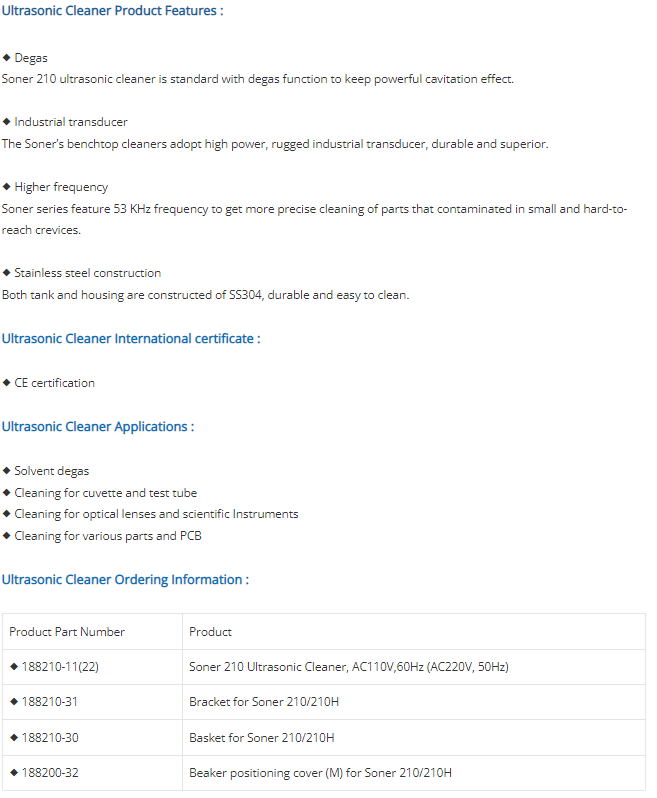The image size is (657, 798).
Task: Click the Product Part Number column header
Action: 67,632
